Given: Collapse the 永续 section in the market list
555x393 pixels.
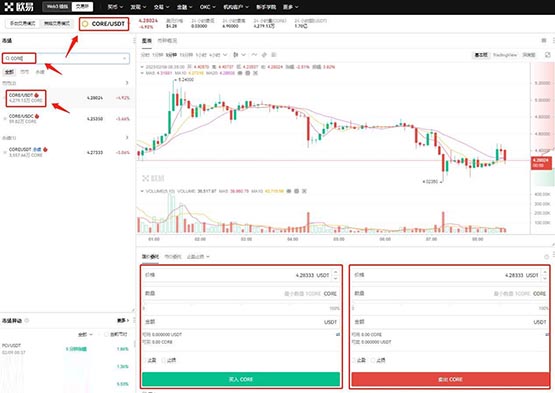Looking at the screenshot, I should (x=127, y=137).
